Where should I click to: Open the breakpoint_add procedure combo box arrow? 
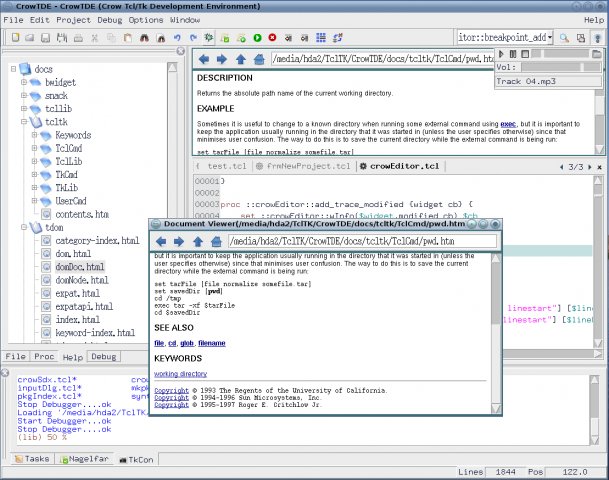tap(550, 38)
